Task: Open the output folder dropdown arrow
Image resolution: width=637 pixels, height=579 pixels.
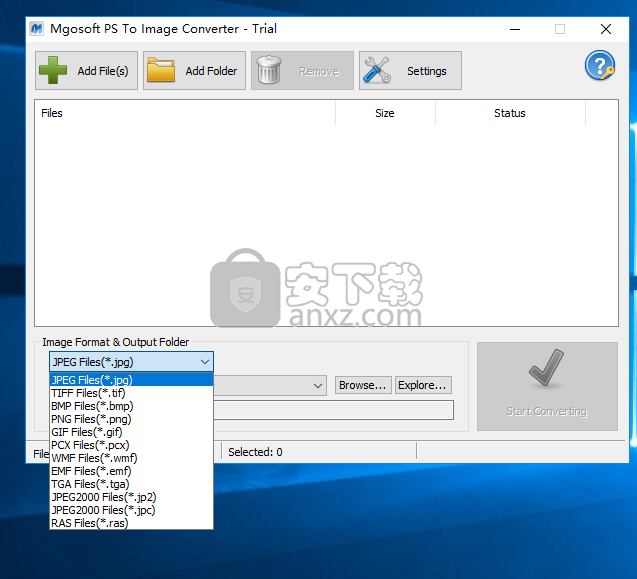Action: tap(318, 385)
